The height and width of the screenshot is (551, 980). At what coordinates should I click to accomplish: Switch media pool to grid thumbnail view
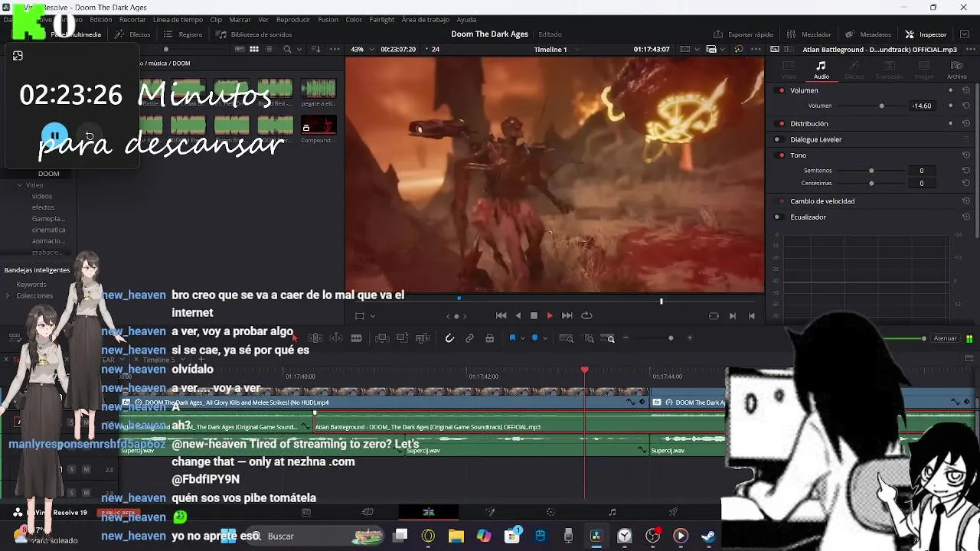254,49
